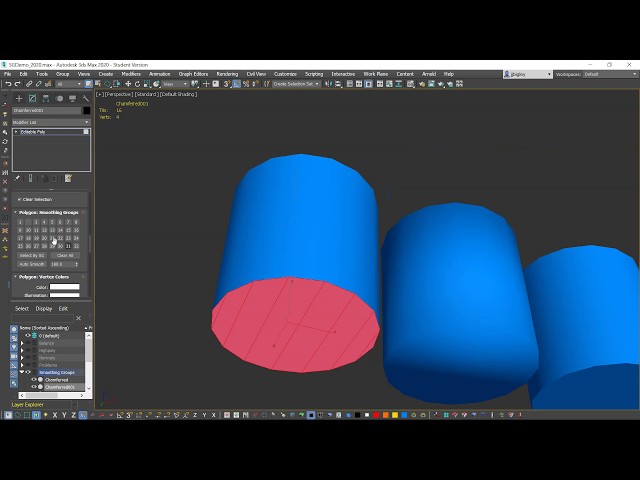Open the Hierarchy command panel tab
This screenshot has height=480, width=640.
point(46,98)
